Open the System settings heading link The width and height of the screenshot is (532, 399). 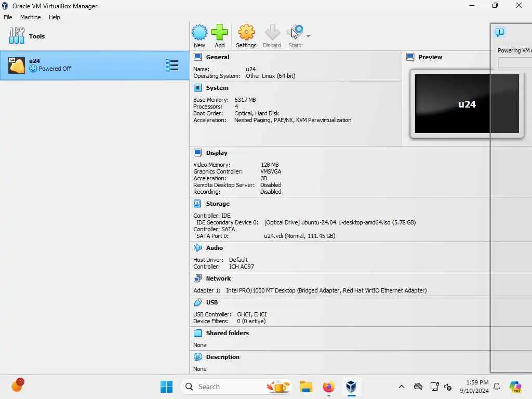pyautogui.click(x=217, y=88)
